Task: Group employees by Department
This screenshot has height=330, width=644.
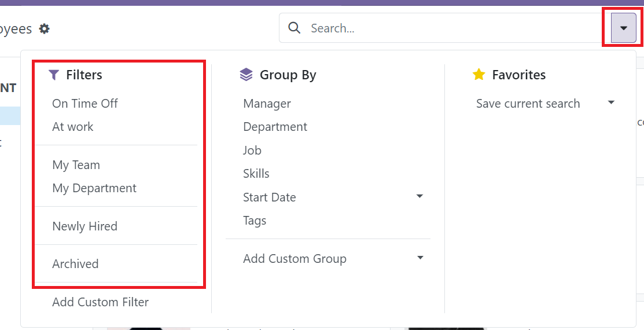Action: pos(275,127)
